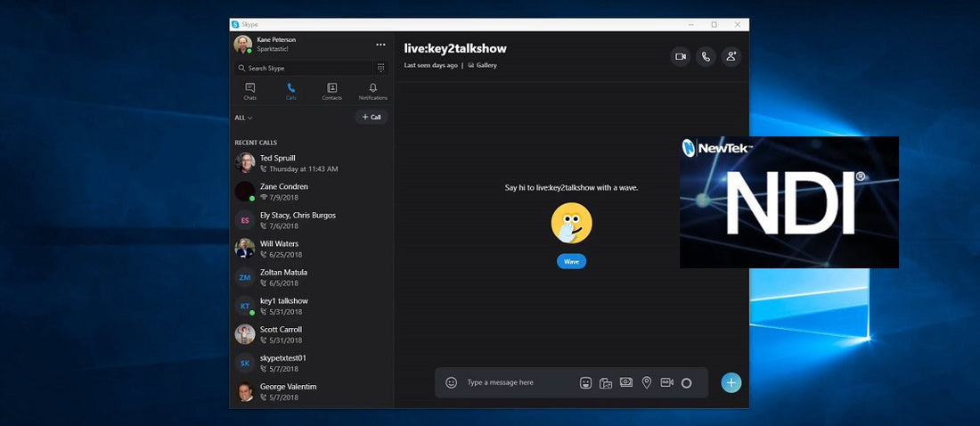Image resolution: width=980 pixels, height=426 pixels.
Task: Share location using the pin icon
Action: point(647,383)
